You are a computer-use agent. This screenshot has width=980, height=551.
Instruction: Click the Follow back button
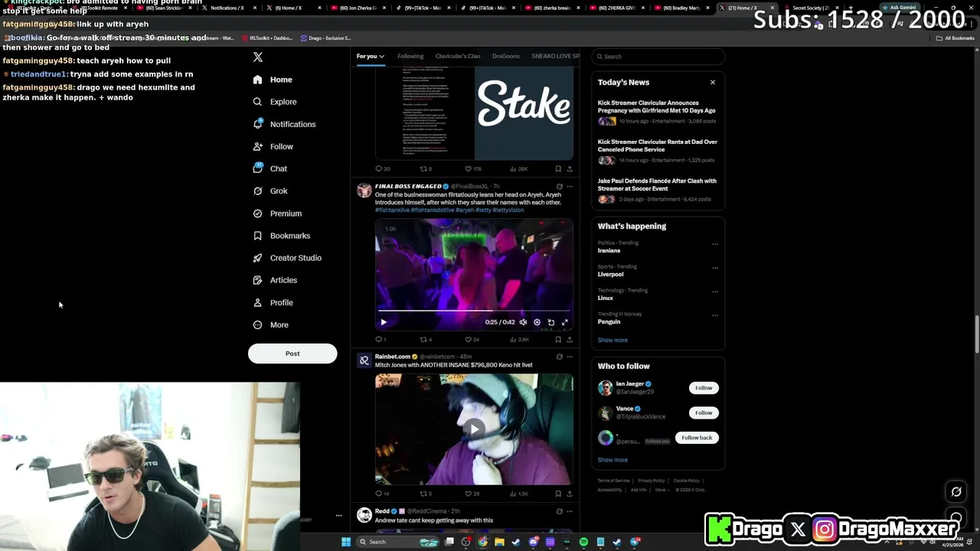[697, 438]
